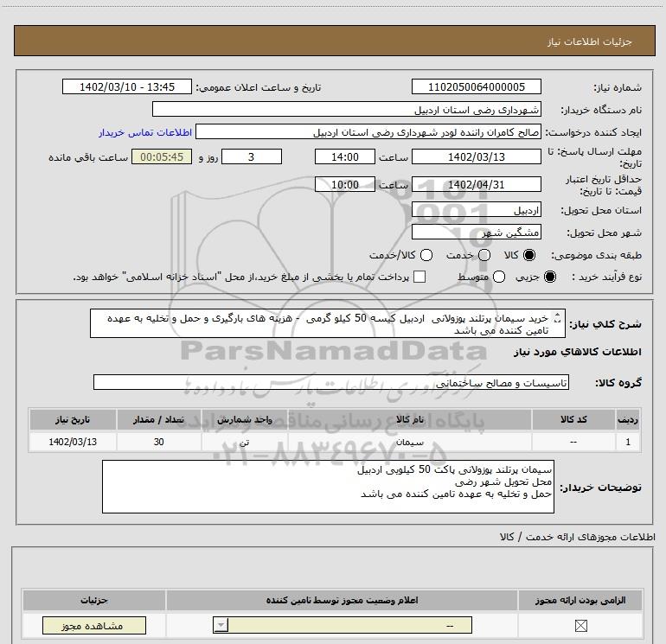Image resolution: width=666 pixels, height=644 pixels.
Task: Click the unit cell تن
Action: (245, 442)
